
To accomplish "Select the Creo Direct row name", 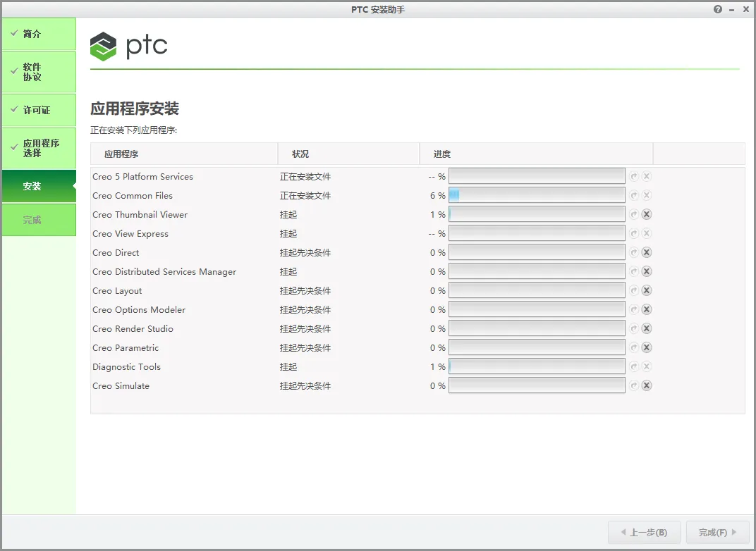I will point(116,253).
